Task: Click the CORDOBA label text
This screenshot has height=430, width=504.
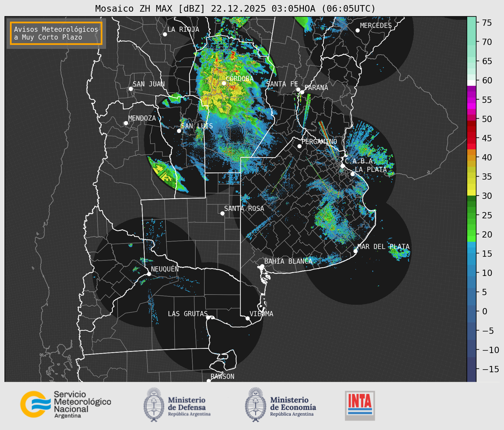Action: [240, 79]
